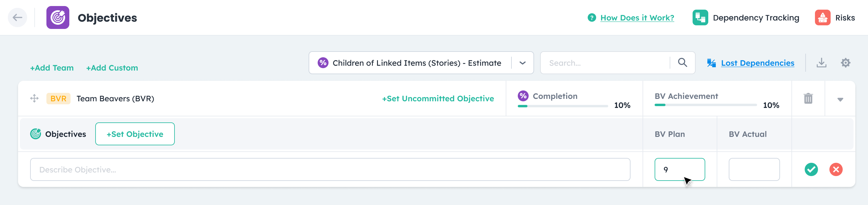The height and width of the screenshot is (205, 868).
Task: Open Lost Dependencies link
Action: point(757,63)
